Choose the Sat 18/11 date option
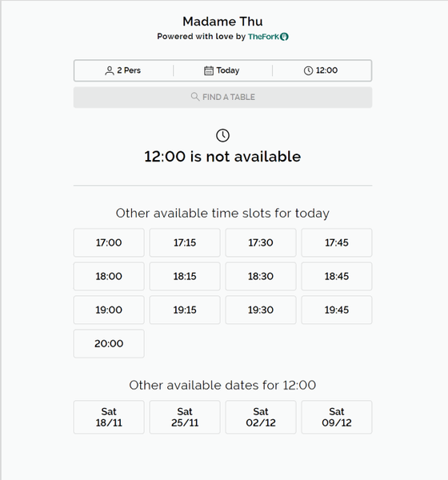Viewport: 448px width, 480px height. 109,417
